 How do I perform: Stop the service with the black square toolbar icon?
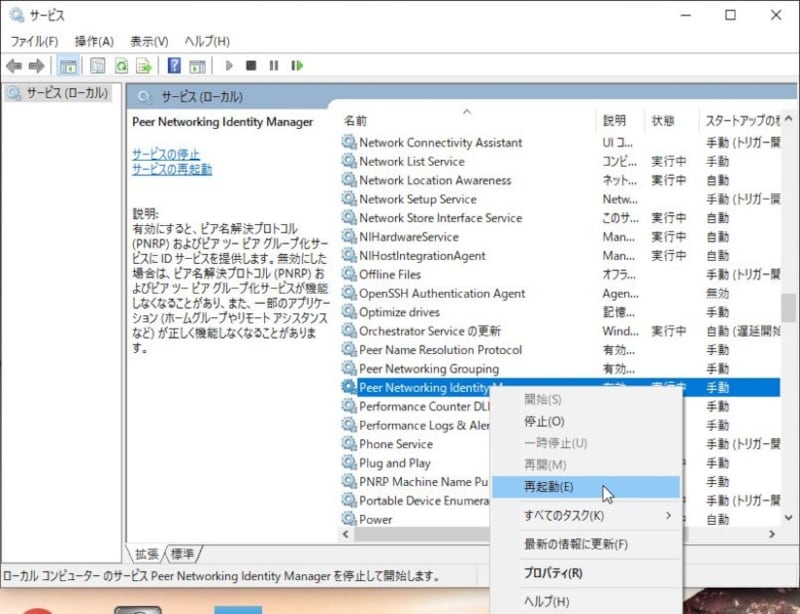(252, 66)
